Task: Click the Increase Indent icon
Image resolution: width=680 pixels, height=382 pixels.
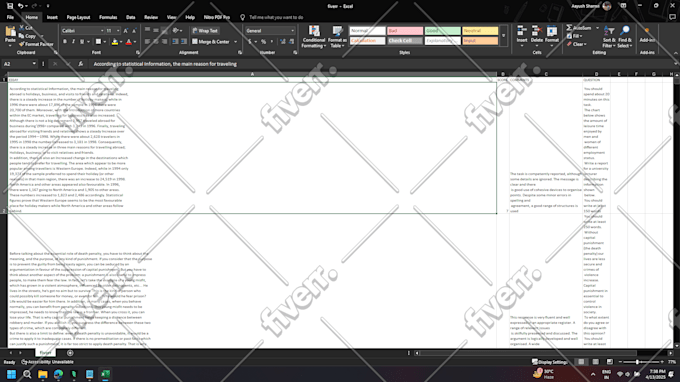Action: [184, 42]
